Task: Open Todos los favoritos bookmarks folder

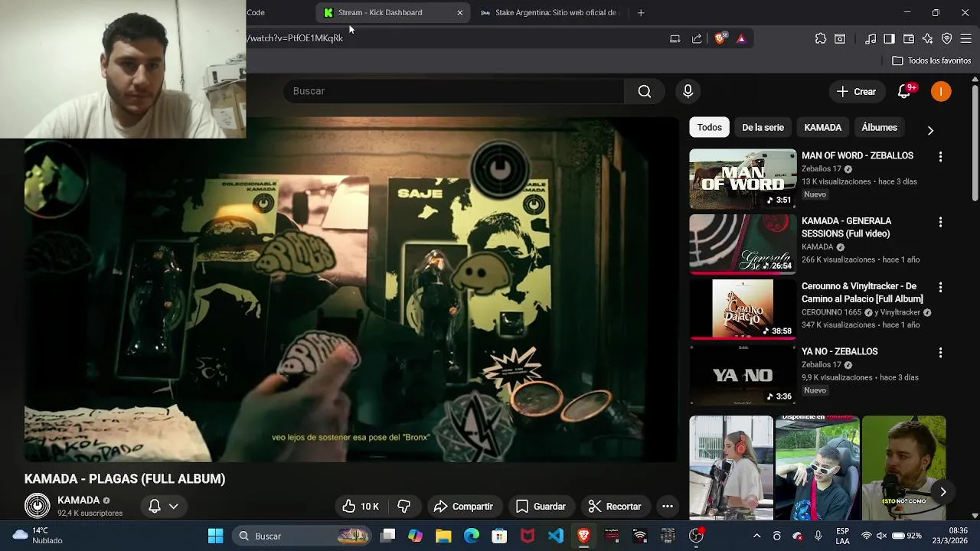Action: tap(931, 60)
